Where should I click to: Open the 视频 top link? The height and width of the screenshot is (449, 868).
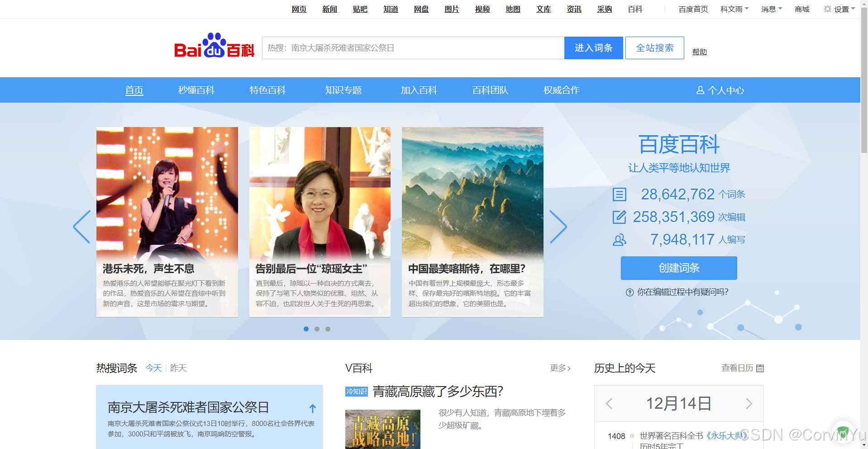(x=482, y=9)
